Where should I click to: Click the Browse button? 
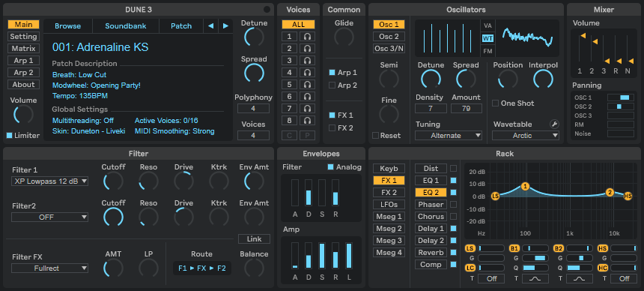coord(67,26)
